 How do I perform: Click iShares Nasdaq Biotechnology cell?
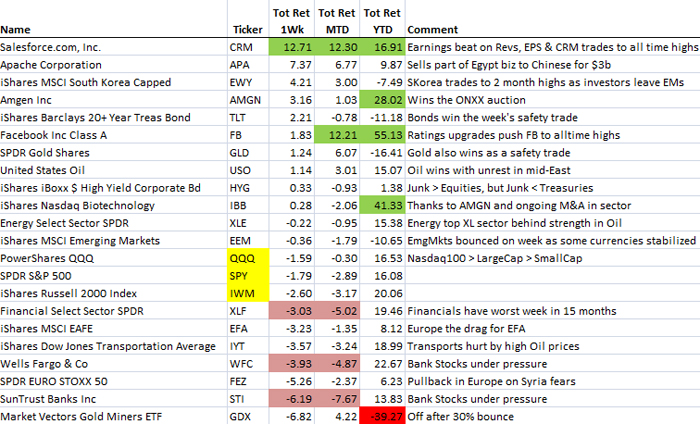click(x=113, y=206)
